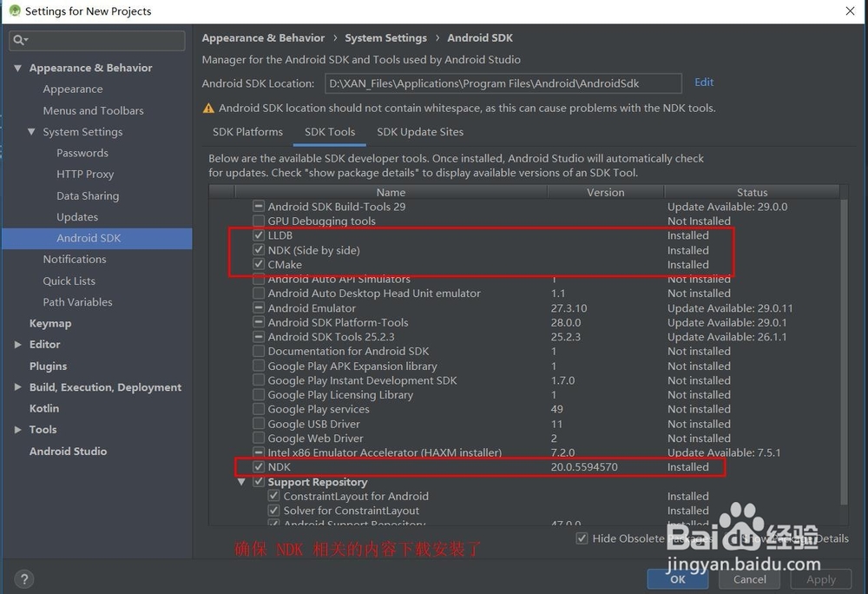Expand the Tools tree node
Viewport: 868px width, 594px height.
(17, 430)
